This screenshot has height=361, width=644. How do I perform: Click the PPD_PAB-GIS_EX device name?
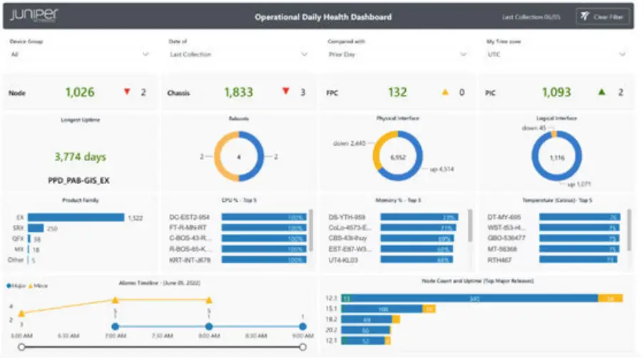point(79,180)
